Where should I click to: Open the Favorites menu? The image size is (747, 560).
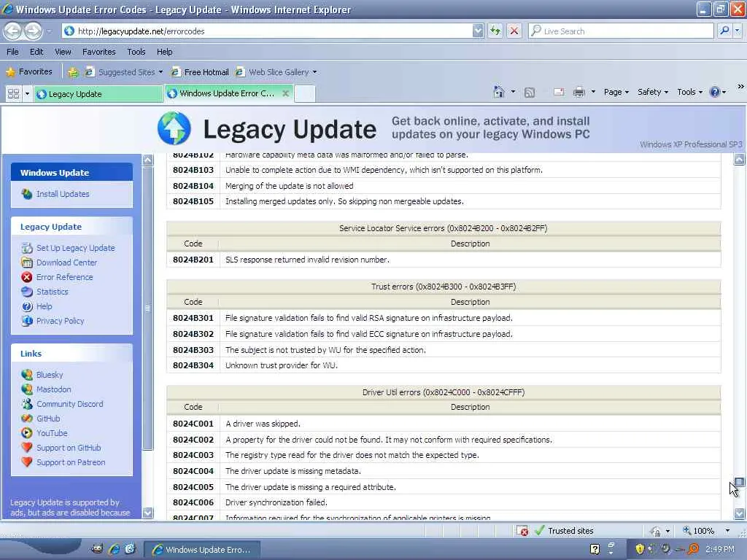point(98,52)
